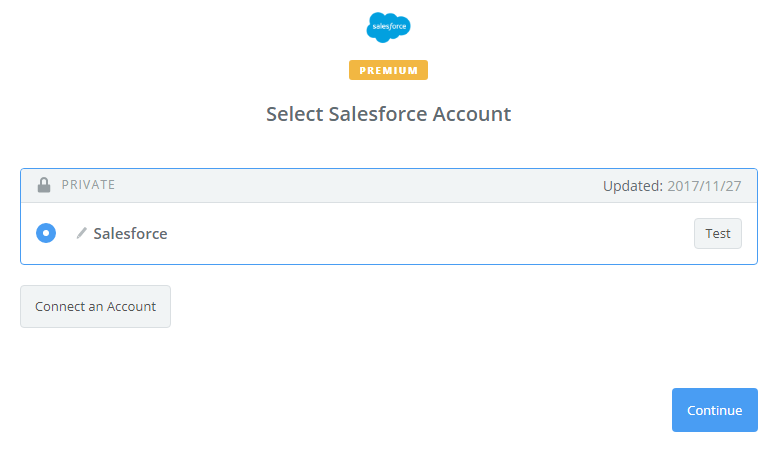This screenshot has height=454, width=776.
Task: Click the Test button in account row
Action: (x=718, y=233)
